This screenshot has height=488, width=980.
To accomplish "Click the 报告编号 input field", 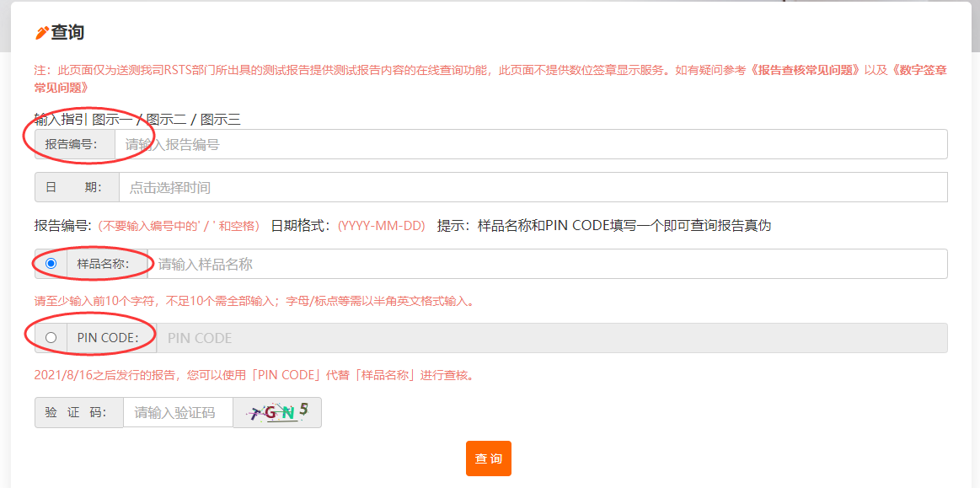I will [337, 143].
